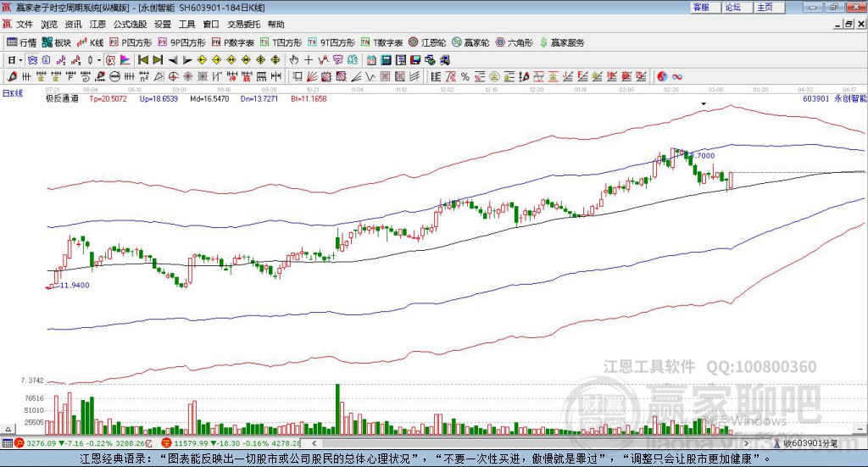Screen dimensions: 868x467
Task: Open the 交易委托 menu
Action: (x=243, y=25)
